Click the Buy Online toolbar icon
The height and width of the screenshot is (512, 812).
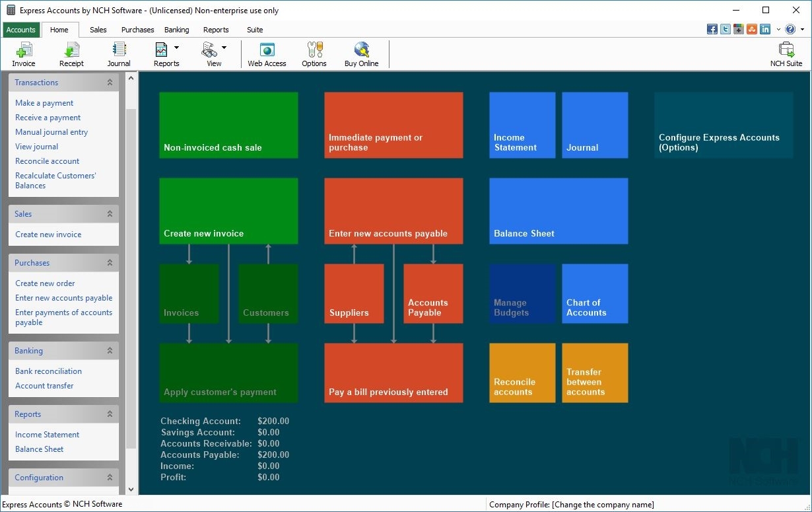[x=361, y=53]
